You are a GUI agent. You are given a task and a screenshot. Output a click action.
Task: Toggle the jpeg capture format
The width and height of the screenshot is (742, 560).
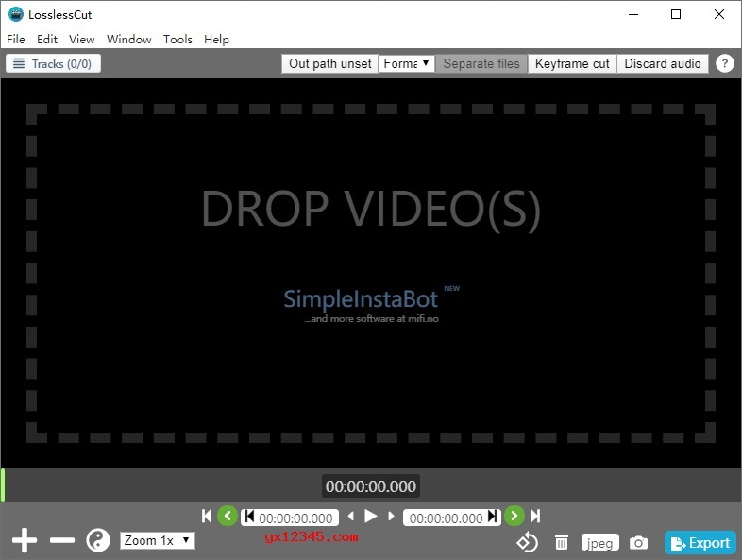(x=599, y=542)
